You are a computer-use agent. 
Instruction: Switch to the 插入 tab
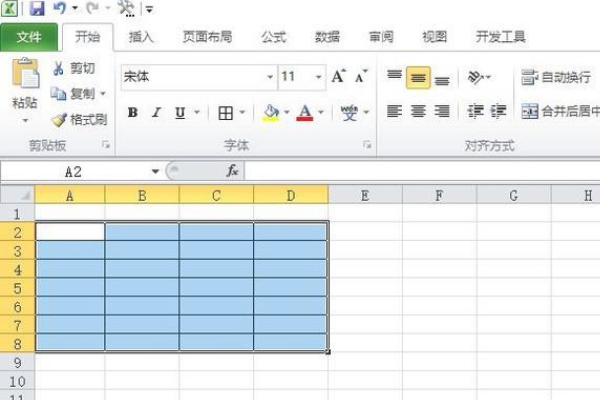141,37
